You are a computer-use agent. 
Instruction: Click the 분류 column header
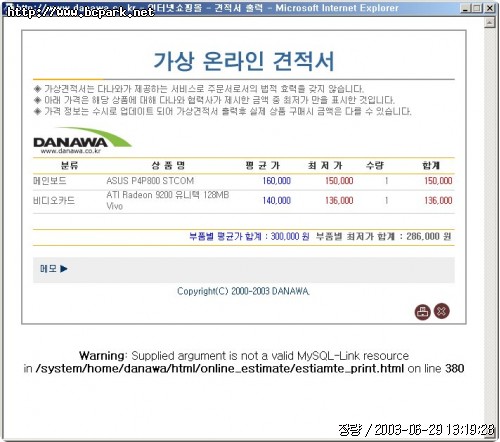click(x=69, y=165)
